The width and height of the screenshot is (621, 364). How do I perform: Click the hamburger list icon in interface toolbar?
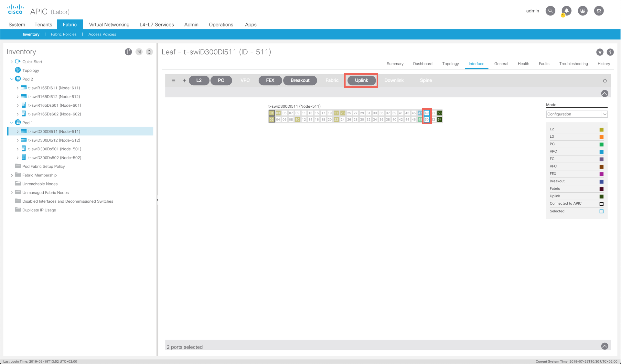[x=174, y=80]
